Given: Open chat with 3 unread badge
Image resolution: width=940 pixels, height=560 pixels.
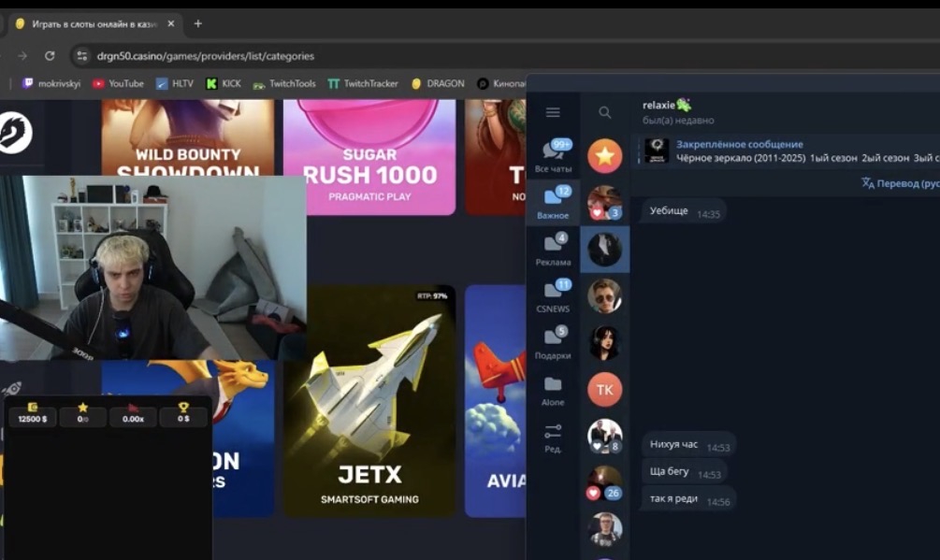Looking at the screenshot, I should tap(605, 203).
